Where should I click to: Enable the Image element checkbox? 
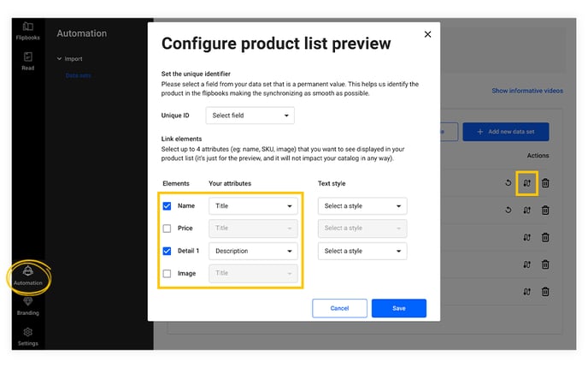click(167, 273)
